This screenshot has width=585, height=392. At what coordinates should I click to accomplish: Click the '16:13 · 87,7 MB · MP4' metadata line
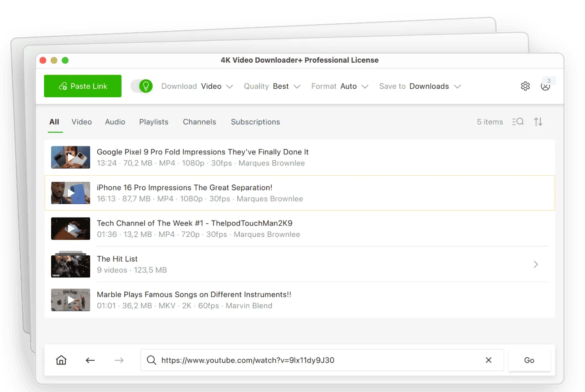pos(200,199)
